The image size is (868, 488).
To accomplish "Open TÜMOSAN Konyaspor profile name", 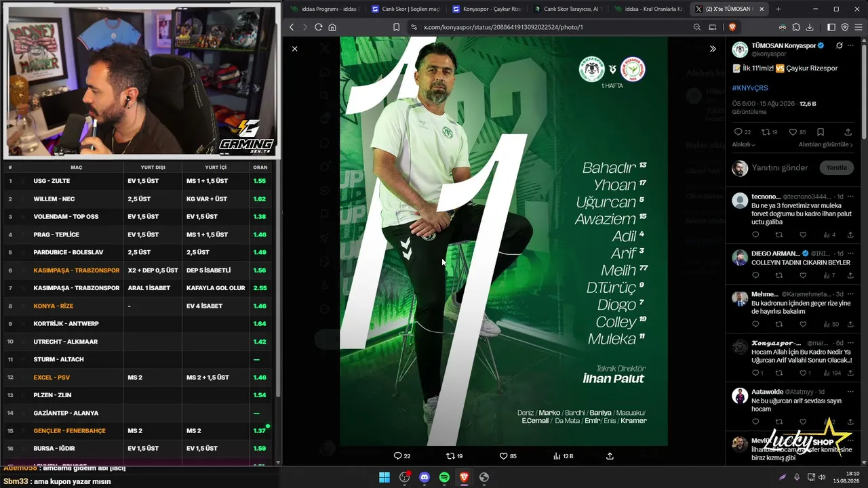I will [783, 45].
